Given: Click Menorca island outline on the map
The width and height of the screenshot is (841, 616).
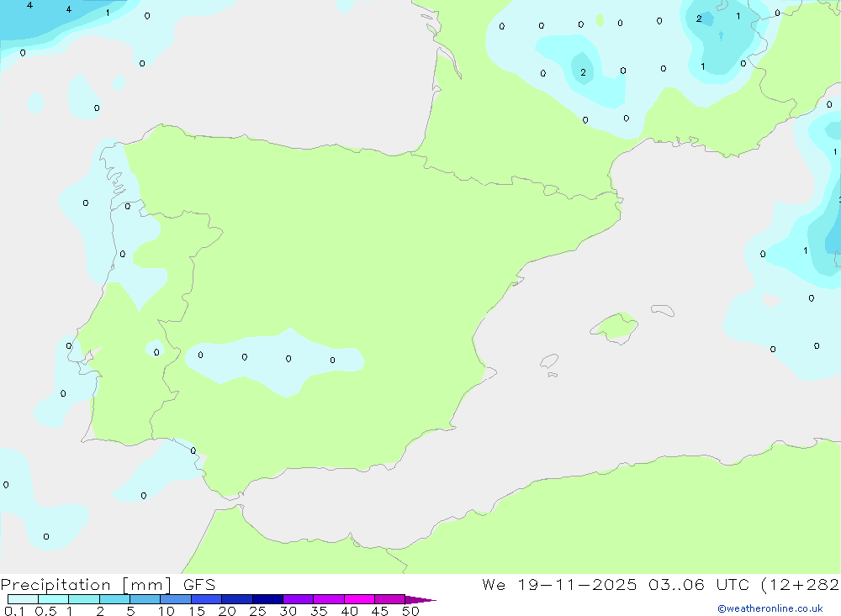Looking at the screenshot, I should point(663,310).
